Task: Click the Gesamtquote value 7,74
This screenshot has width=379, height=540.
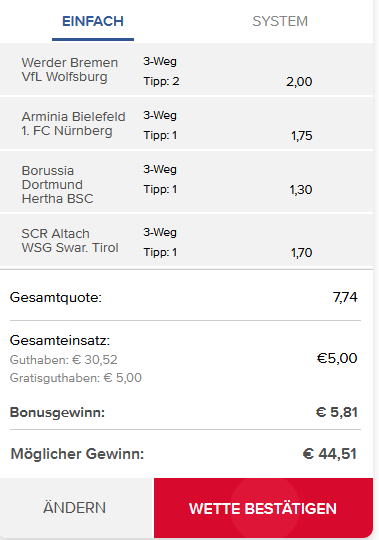Action: pos(345,297)
